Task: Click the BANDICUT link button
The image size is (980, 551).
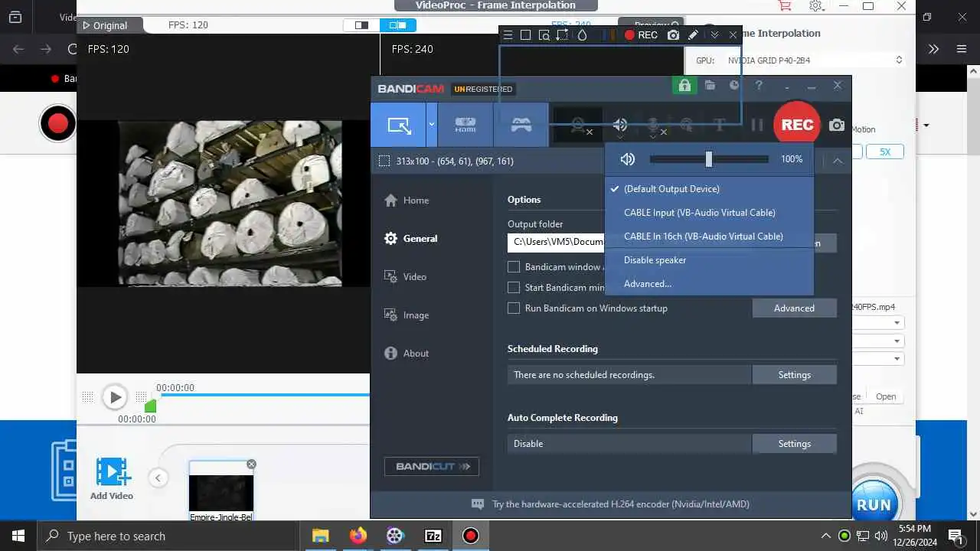Action: pyautogui.click(x=432, y=467)
